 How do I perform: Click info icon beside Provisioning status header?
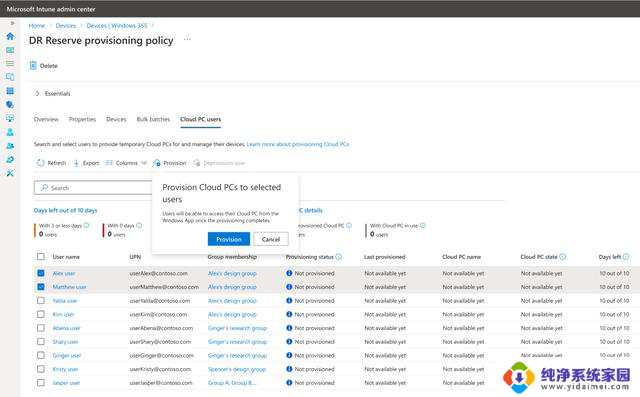(338, 257)
